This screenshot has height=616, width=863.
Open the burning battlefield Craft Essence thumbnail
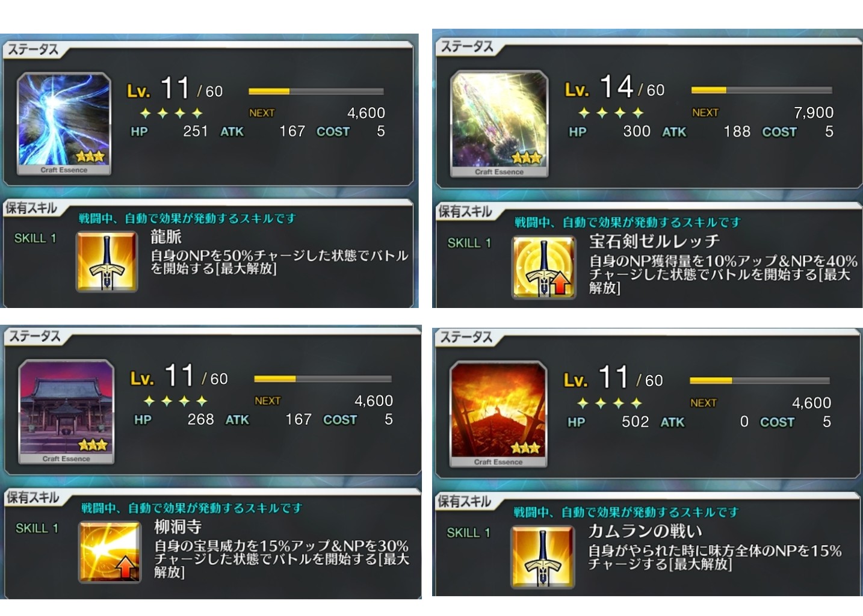coord(498,414)
